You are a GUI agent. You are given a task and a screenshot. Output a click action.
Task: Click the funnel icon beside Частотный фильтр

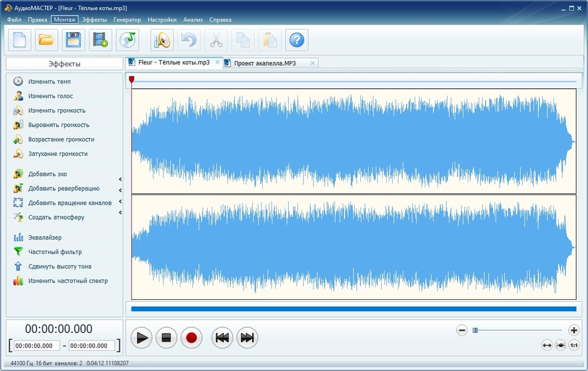click(x=18, y=252)
